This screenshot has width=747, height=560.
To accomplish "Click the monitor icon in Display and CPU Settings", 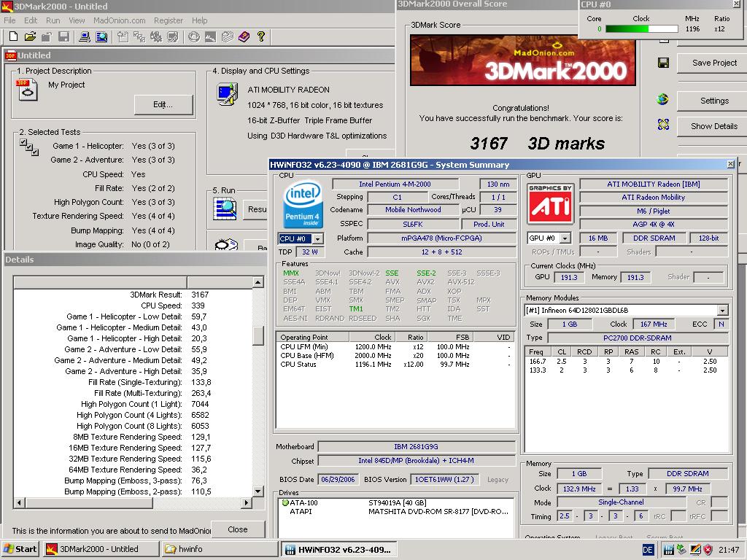I will point(228,94).
